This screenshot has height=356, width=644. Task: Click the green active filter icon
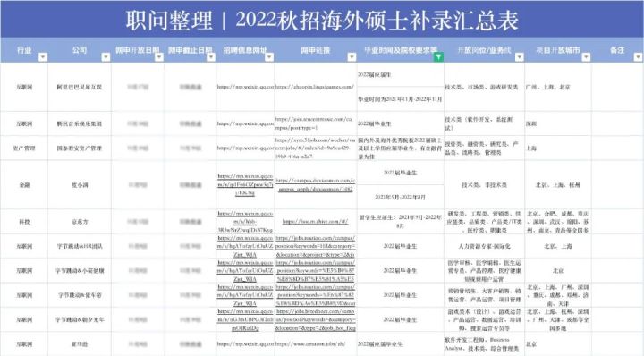point(438,57)
